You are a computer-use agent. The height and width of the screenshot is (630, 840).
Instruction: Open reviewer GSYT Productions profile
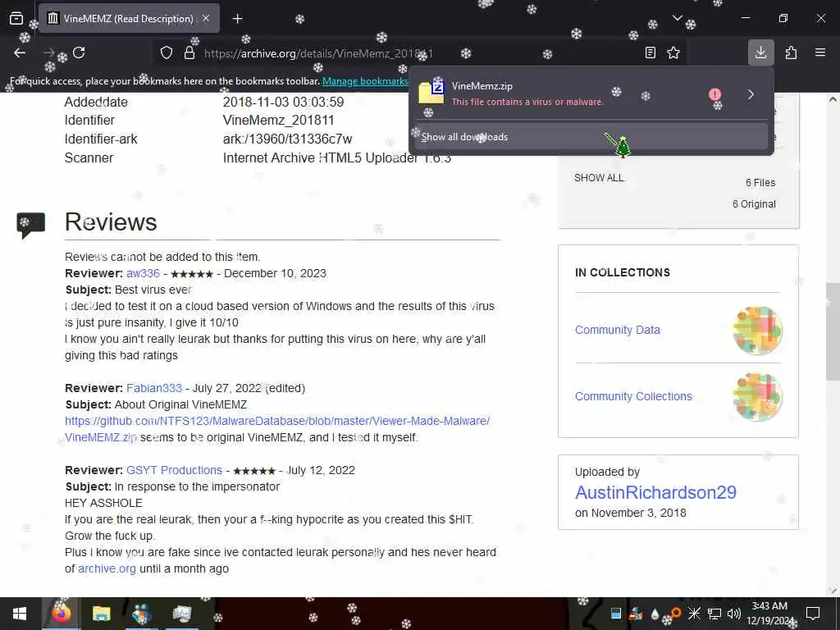point(174,470)
